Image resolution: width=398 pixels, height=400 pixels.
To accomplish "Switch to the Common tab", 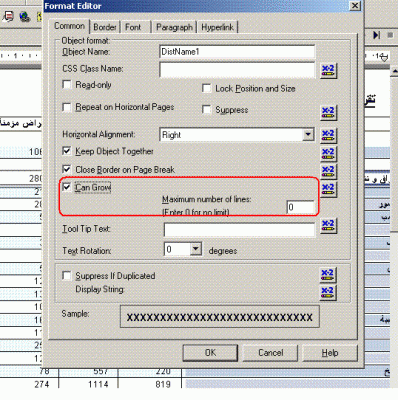I will tap(69, 26).
